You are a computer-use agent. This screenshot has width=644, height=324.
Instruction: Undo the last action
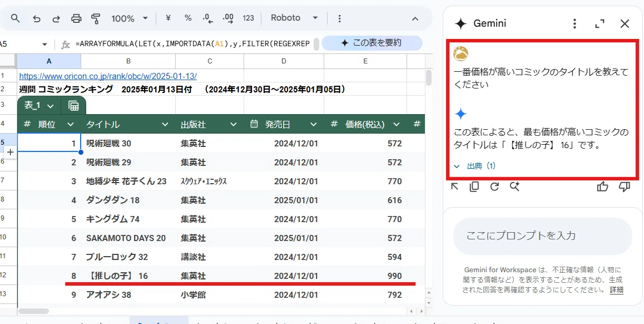tap(37, 18)
